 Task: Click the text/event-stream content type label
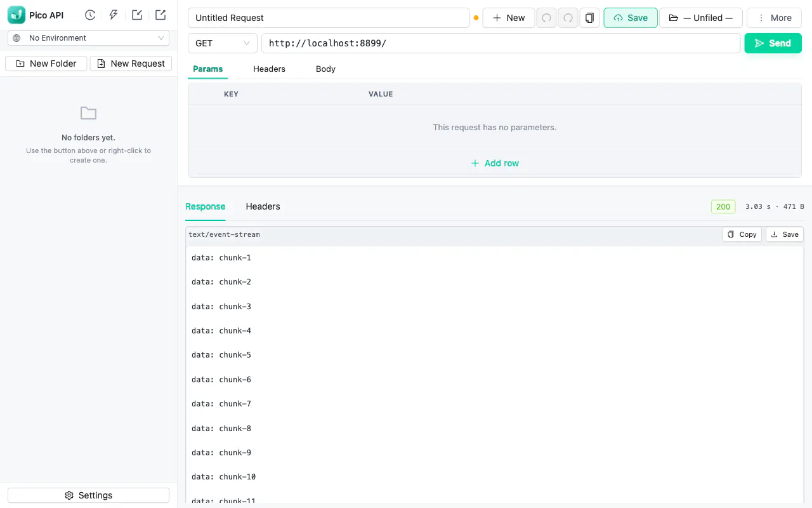(224, 234)
